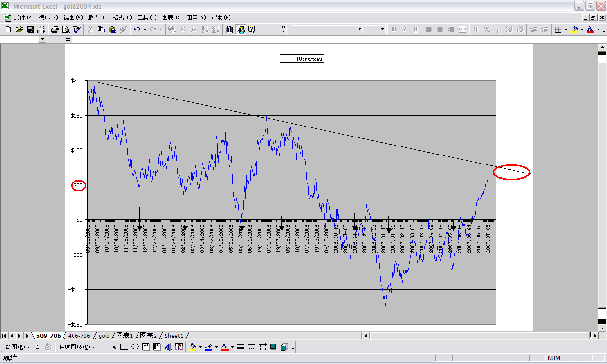Select the Arrow drawing tool
Screen dimensions: 607x364
click(113, 347)
